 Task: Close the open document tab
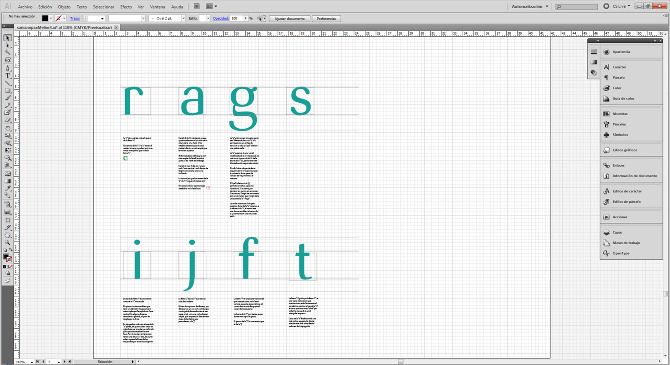116,27
